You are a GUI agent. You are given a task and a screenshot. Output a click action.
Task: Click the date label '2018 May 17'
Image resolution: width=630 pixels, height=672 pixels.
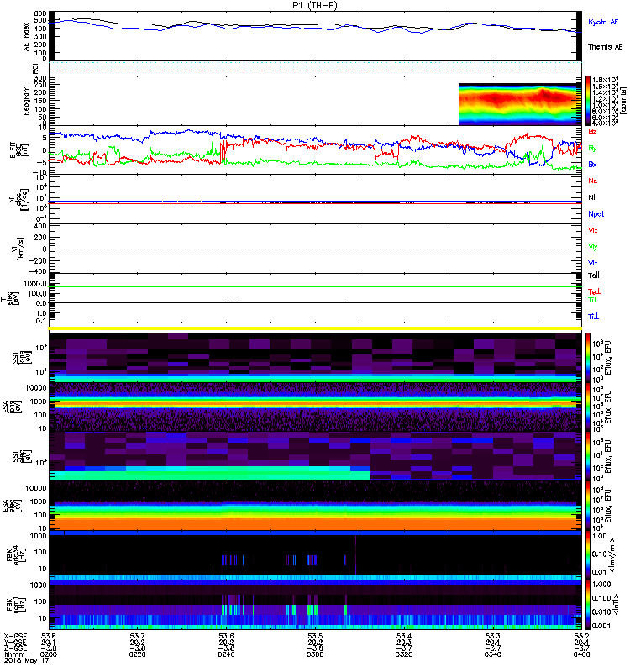coord(27,660)
